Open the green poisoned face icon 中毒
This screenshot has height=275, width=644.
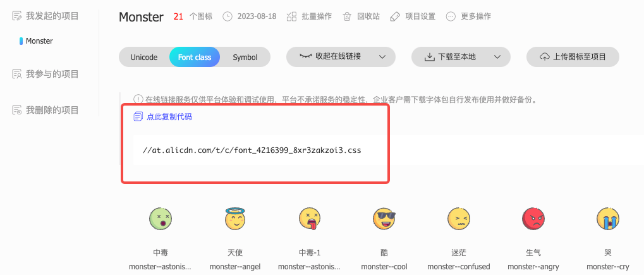point(160,218)
